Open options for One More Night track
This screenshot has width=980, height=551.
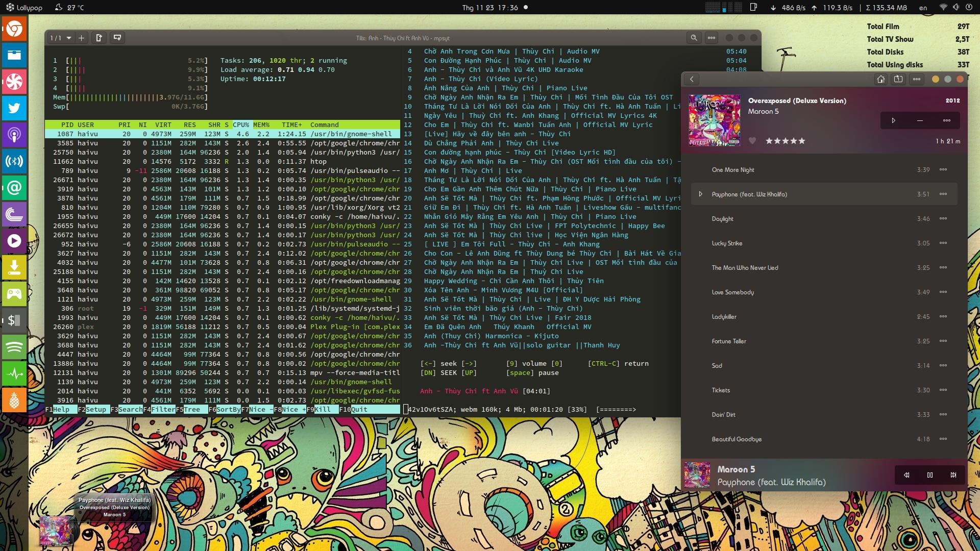click(x=943, y=170)
